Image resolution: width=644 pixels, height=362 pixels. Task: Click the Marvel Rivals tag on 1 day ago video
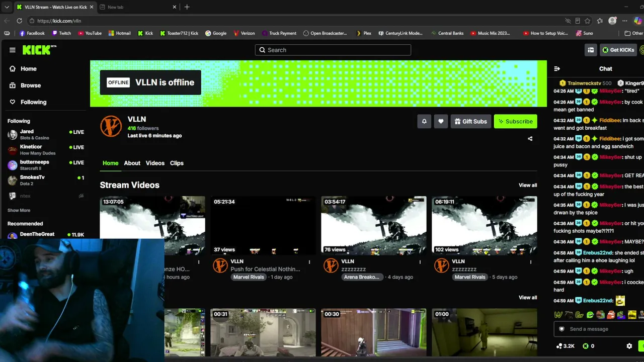pyautogui.click(x=249, y=277)
